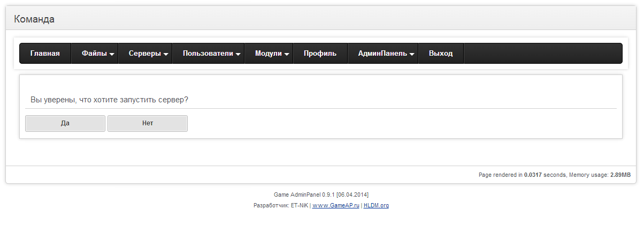Expand the АдминПанель dropdown arrow
644x239 pixels.
tap(412, 54)
